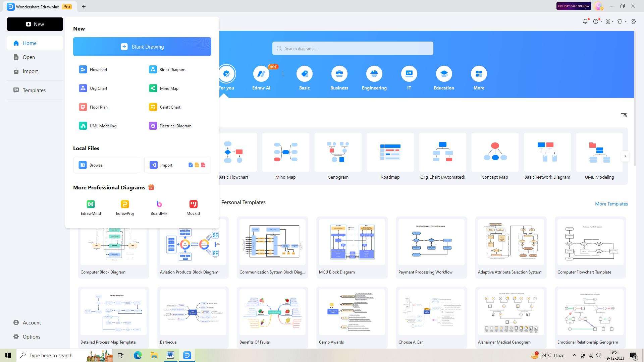Click the Blank Drawing button
Viewport: 644px width, 362px height.
point(142,46)
